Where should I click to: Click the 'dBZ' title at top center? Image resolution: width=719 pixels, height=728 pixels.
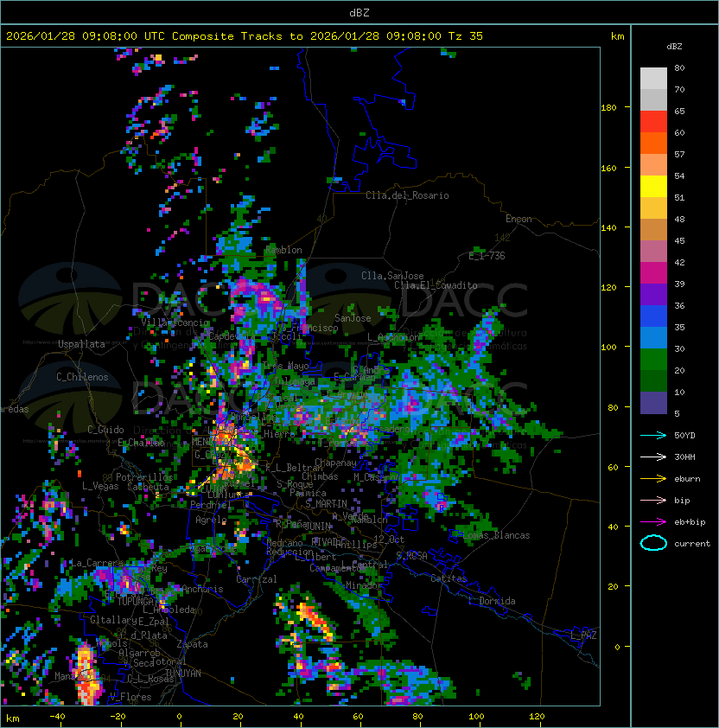[x=359, y=12]
